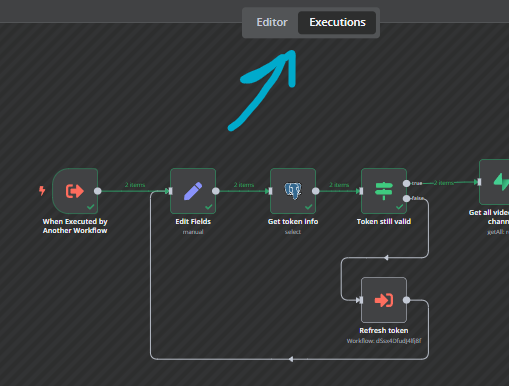Click the "2 items" label after the trigger node
509x386 pixels.
pyautogui.click(x=135, y=185)
